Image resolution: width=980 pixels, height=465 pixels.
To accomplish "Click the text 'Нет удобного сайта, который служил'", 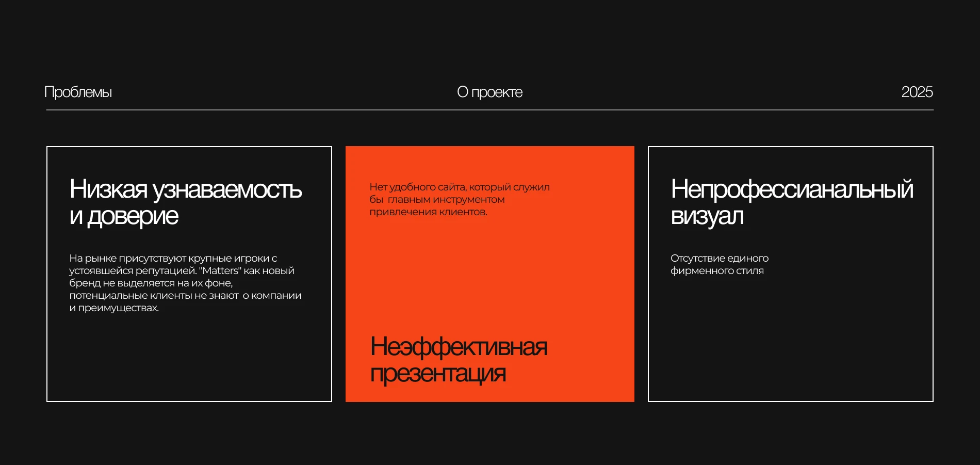I will pyautogui.click(x=460, y=187).
